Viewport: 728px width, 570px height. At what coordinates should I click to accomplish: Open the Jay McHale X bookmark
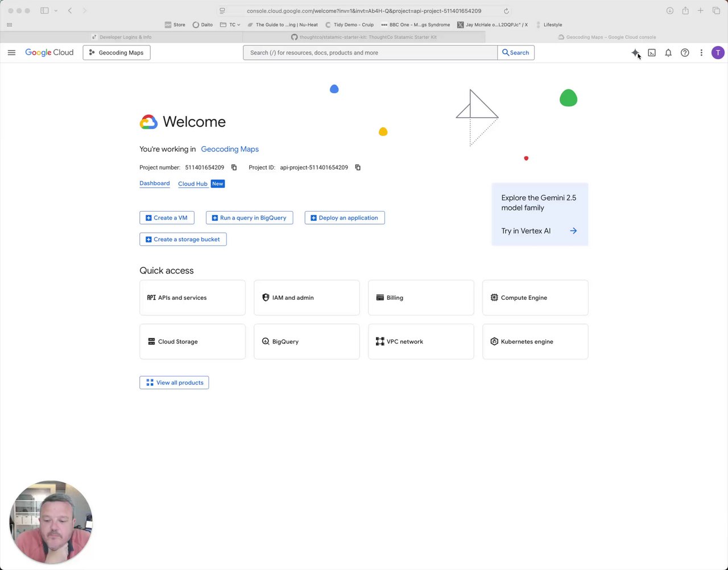(x=493, y=24)
